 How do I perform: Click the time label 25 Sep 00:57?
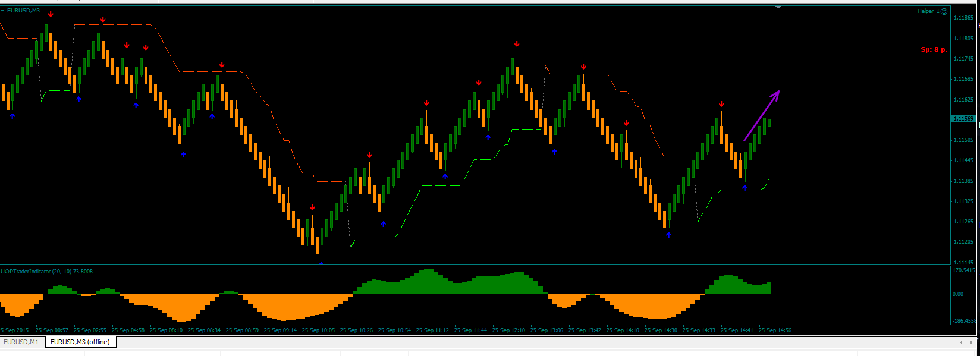coord(52,330)
